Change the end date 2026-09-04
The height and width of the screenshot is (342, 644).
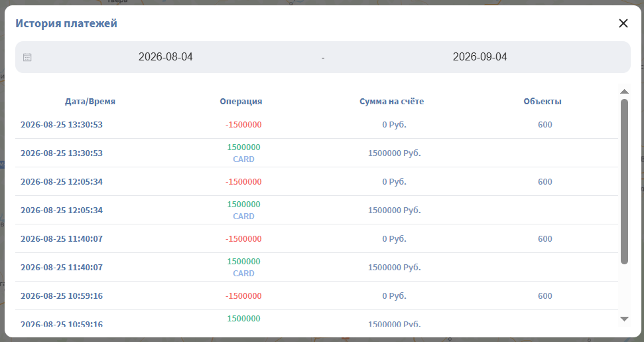click(x=480, y=56)
